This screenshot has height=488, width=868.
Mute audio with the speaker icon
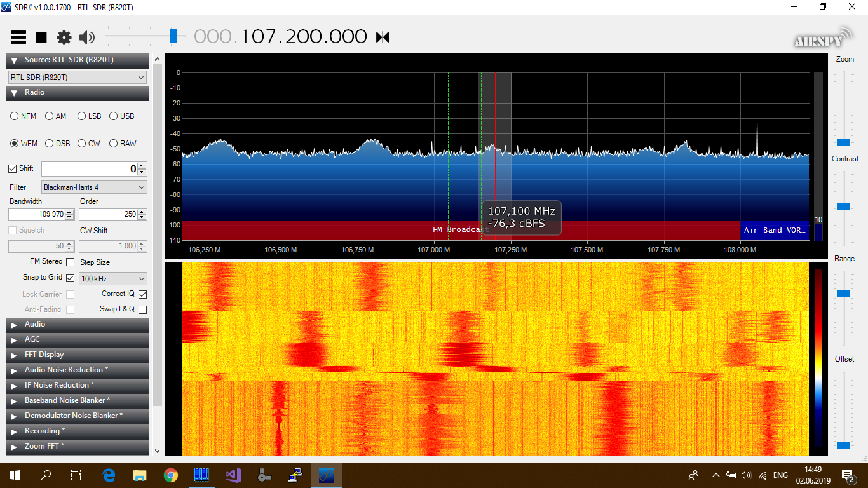(87, 37)
